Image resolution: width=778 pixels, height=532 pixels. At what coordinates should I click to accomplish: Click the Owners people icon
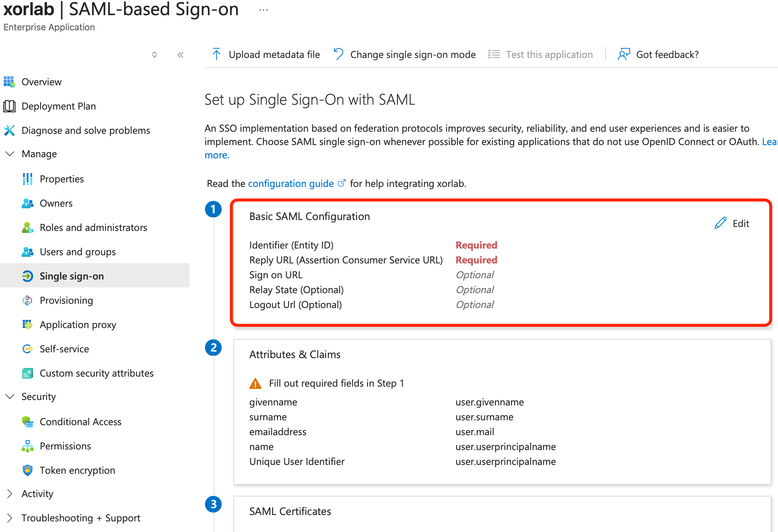[x=27, y=203]
